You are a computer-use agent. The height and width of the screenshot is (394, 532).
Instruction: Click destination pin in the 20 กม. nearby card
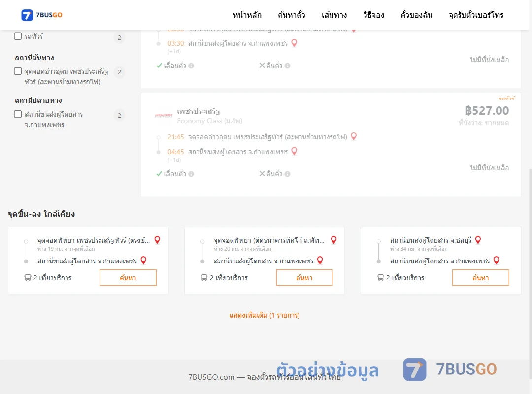coord(320,261)
